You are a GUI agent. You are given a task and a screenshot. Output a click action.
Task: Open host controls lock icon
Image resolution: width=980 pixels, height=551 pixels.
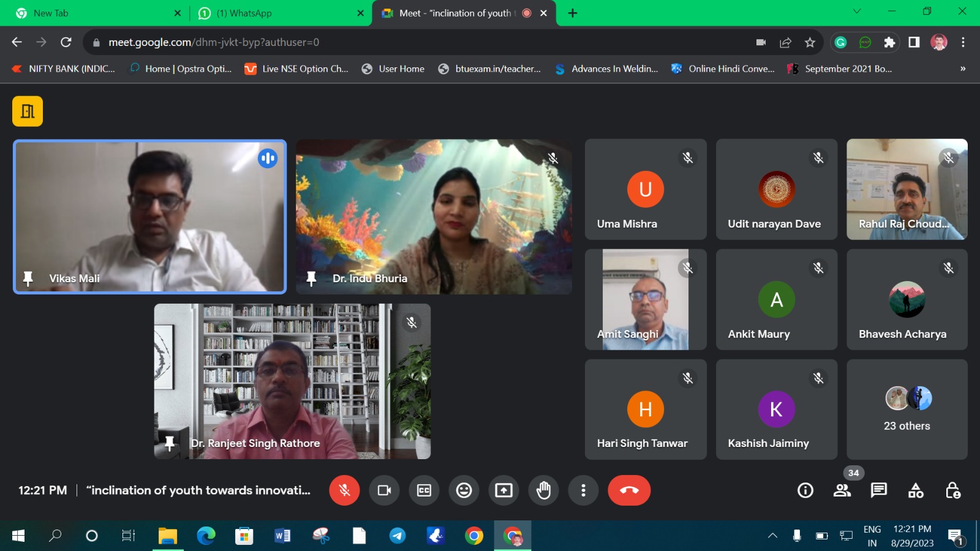click(952, 490)
